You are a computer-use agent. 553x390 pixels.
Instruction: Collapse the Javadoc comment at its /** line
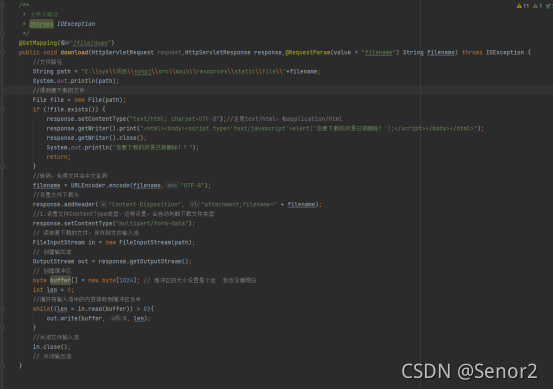[3, 5]
